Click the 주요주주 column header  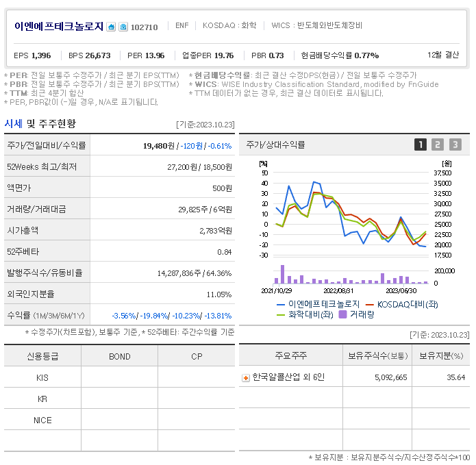[291, 355]
